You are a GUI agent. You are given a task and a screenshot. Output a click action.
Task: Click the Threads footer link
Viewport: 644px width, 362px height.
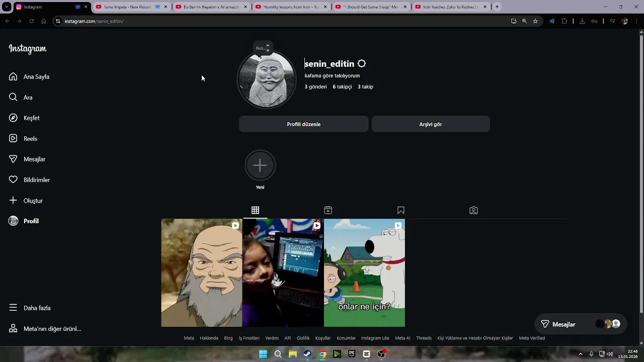click(424, 338)
